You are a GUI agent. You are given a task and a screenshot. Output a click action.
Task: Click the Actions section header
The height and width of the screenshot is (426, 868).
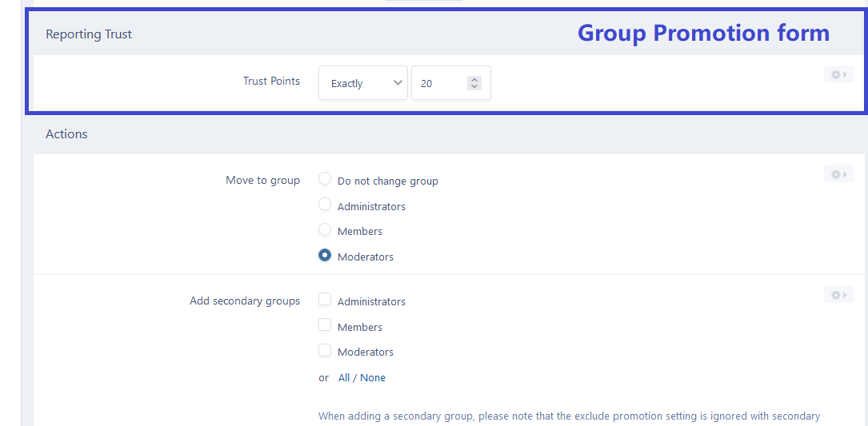pos(66,134)
